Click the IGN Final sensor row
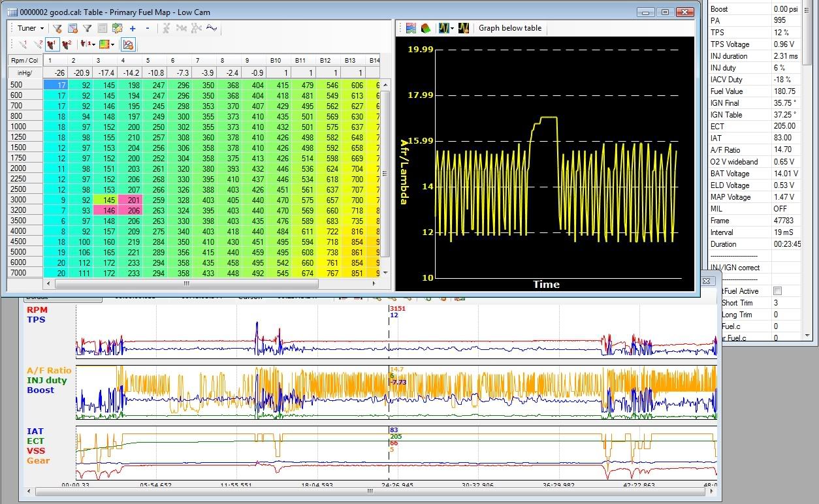The width and height of the screenshot is (819, 504). pos(754,102)
